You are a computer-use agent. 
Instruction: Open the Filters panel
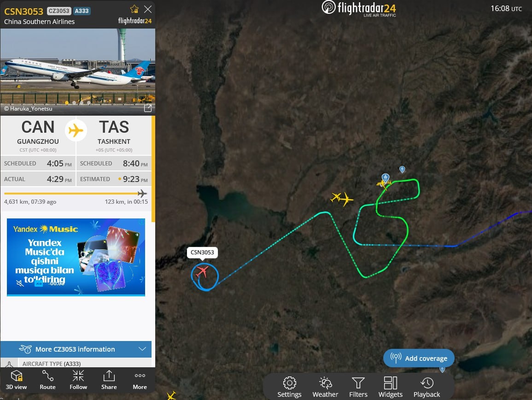[x=358, y=387]
